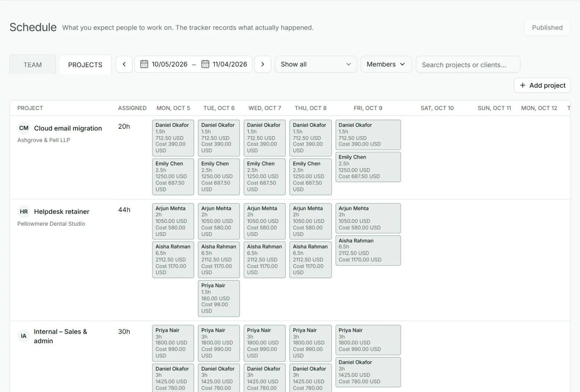The height and width of the screenshot is (392, 580).
Task: Click the start date 10/05/2026 field
Action: [x=170, y=64]
